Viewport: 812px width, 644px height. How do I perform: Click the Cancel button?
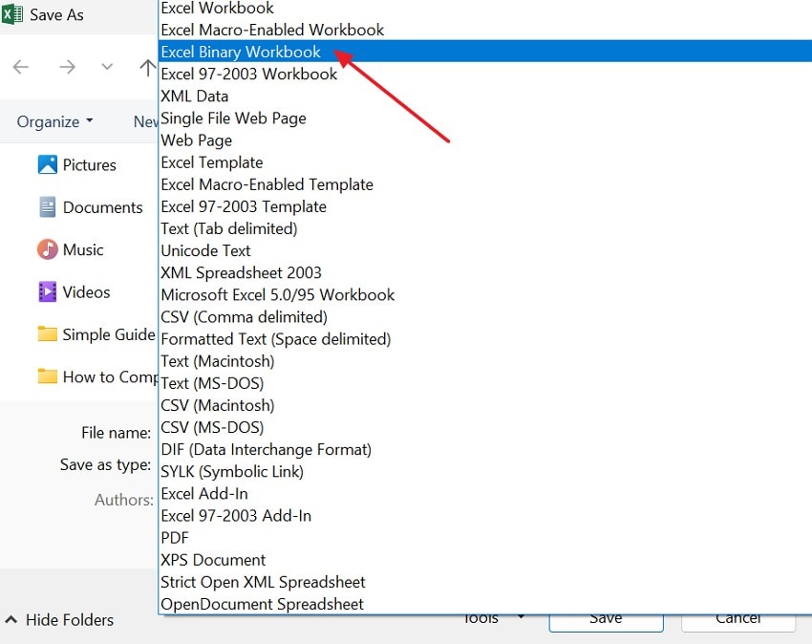(x=737, y=618)
